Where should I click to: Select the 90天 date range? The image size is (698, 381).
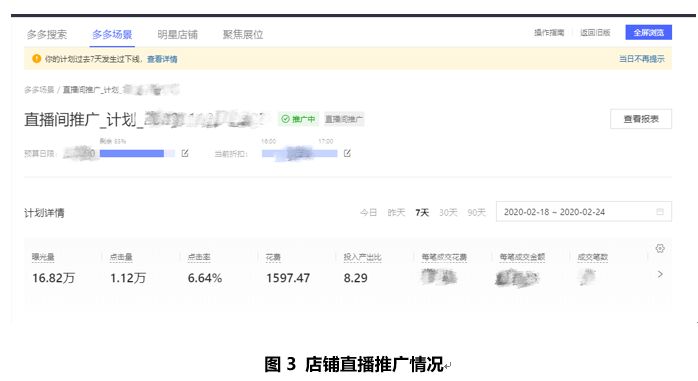tap(476, 213)
